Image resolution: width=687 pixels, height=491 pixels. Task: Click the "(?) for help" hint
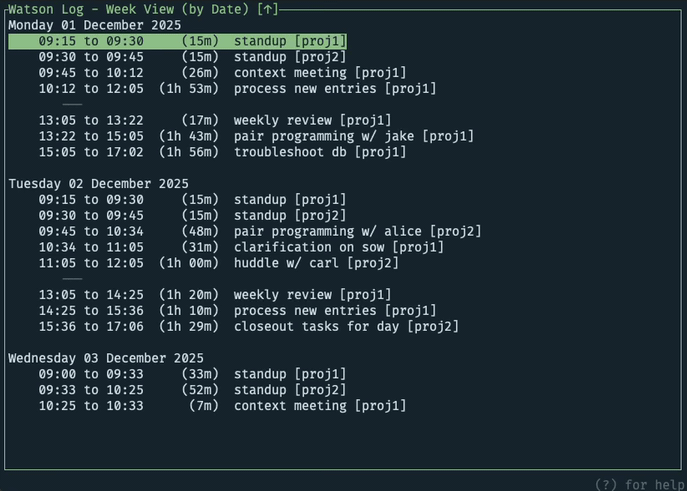point(638,484)
